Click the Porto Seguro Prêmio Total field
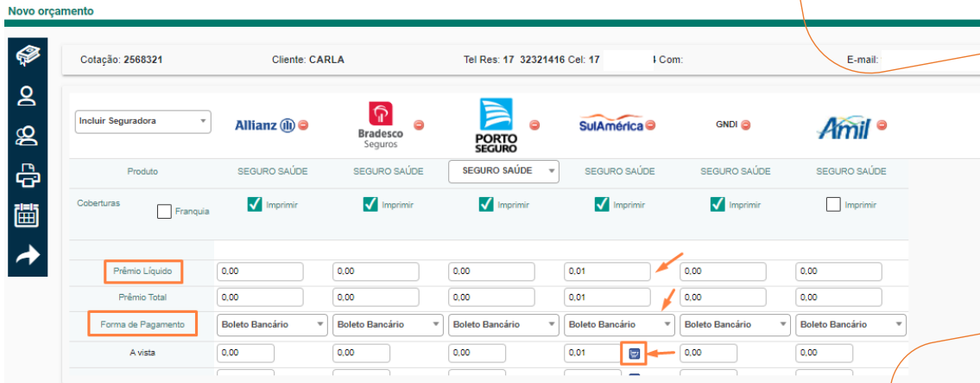Screen dimensions: 980x383 tap(491, 297)
